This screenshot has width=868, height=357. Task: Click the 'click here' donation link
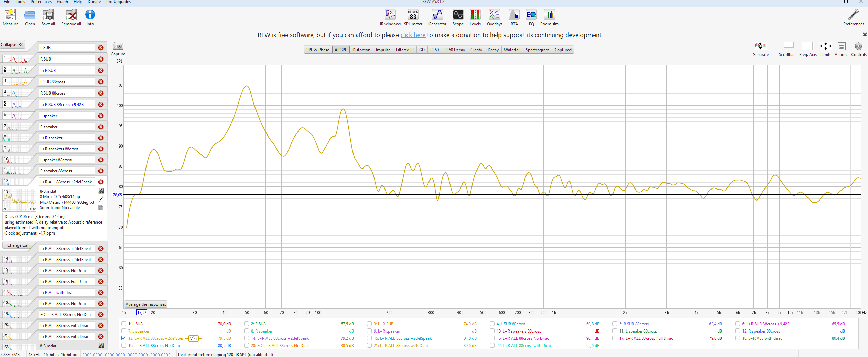[413, 35]
